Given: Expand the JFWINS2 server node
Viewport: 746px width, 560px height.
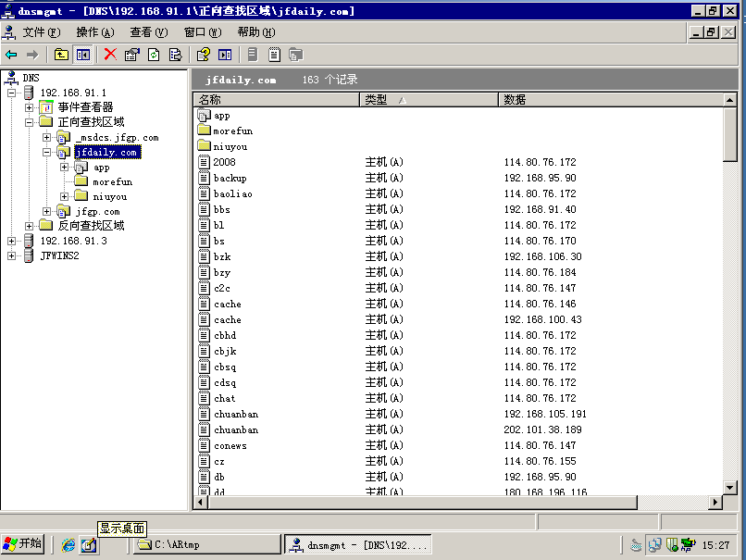Looking at the screenshot, I should 11,256.
